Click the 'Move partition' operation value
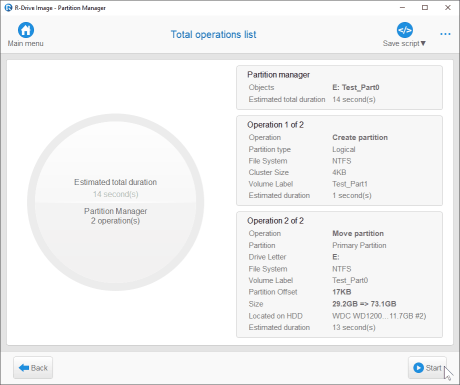 point(358,233)
